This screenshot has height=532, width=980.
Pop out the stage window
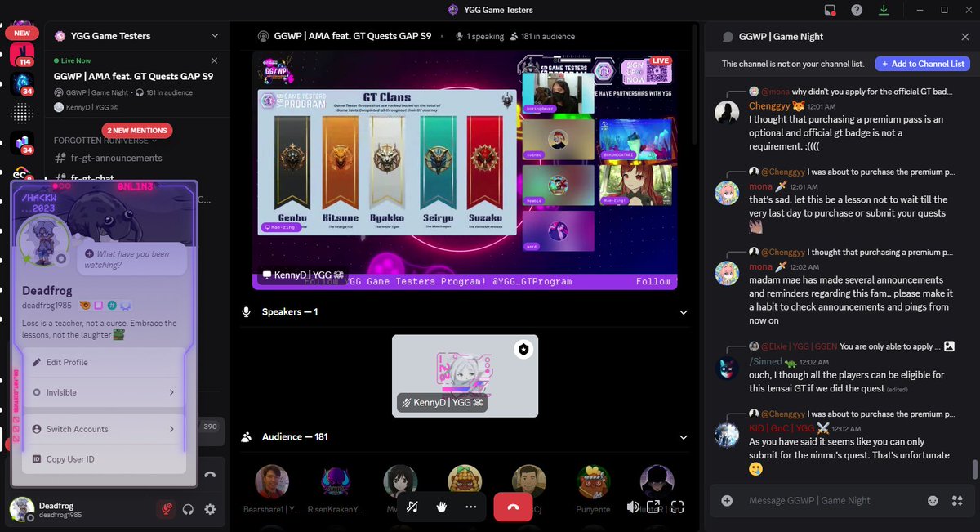click(654, 507)
